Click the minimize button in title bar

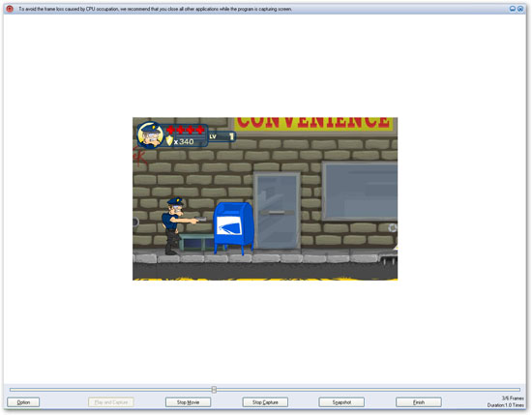[513, 9]
